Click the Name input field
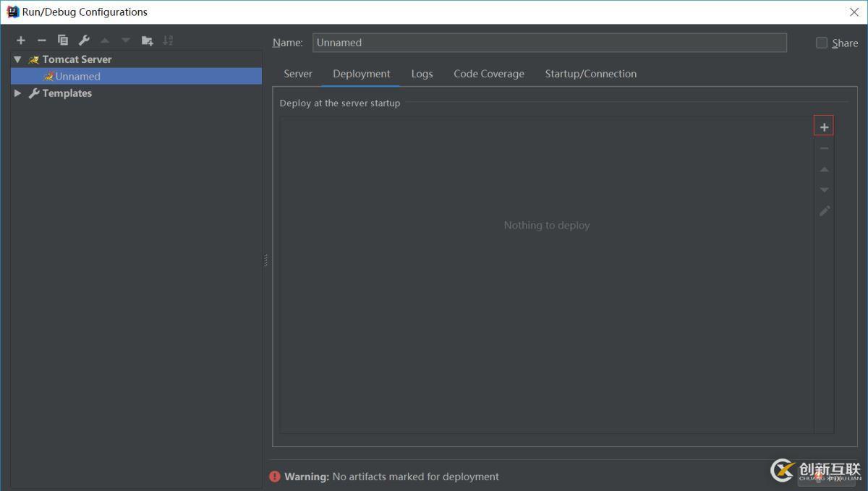 pyautogui.click(x=549, y=43)
